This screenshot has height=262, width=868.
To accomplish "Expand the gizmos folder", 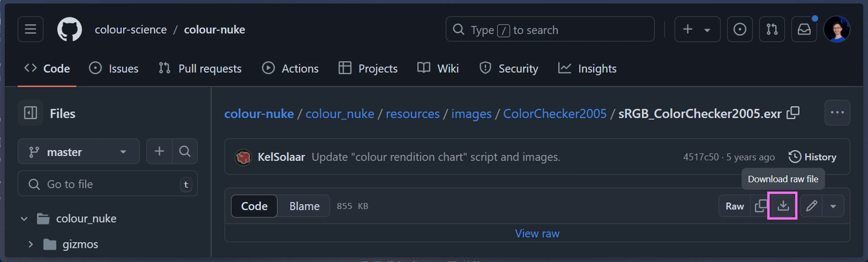I will click(31, 244).
